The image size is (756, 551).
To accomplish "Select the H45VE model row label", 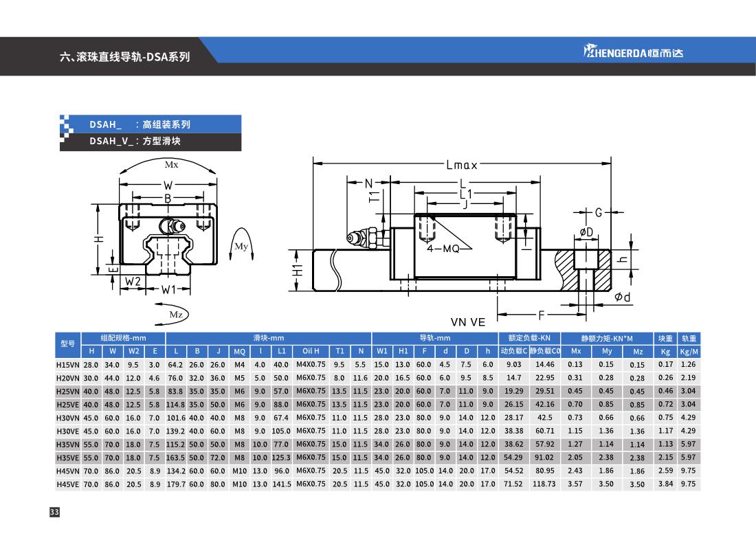I will 67,484.
